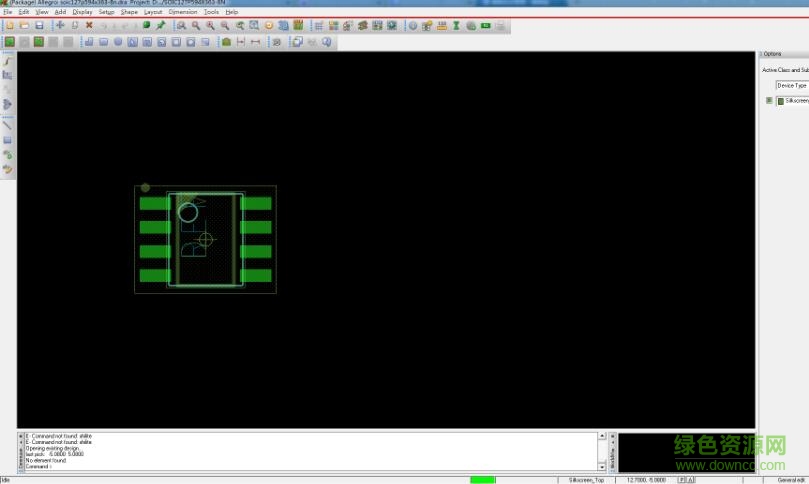Click the yellow Redraw refresh icon
Viewport: 809px width, 484px height.
(269, 25)
